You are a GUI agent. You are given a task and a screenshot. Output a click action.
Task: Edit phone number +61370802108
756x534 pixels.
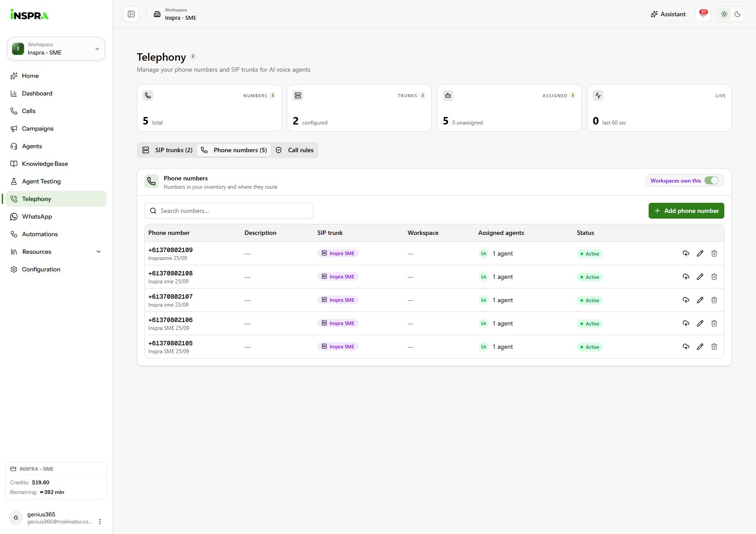pos(700,277)
